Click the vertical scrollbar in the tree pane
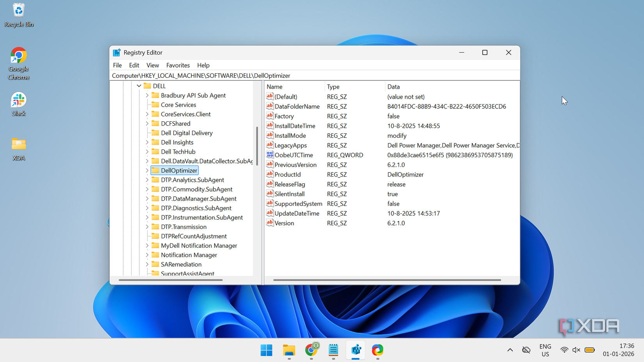Image resolution: width=644 pixels, height=362 pixels. [257, 140]
